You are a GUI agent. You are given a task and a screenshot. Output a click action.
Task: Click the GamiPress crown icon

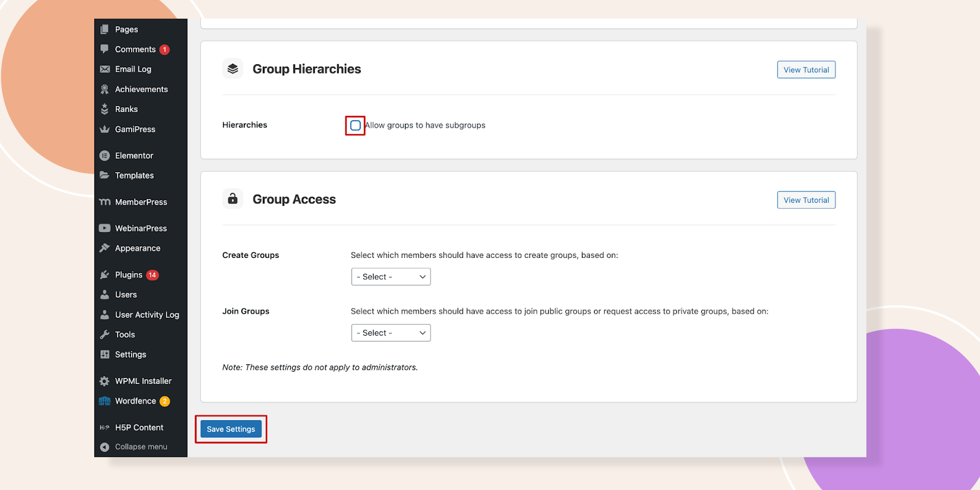[x=105, y=129]
